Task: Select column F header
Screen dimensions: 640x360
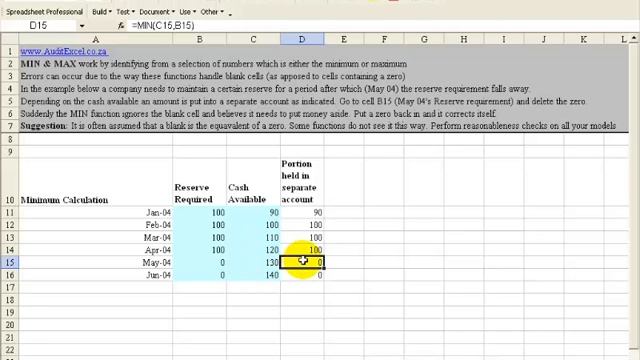Action: pos(384,40)
